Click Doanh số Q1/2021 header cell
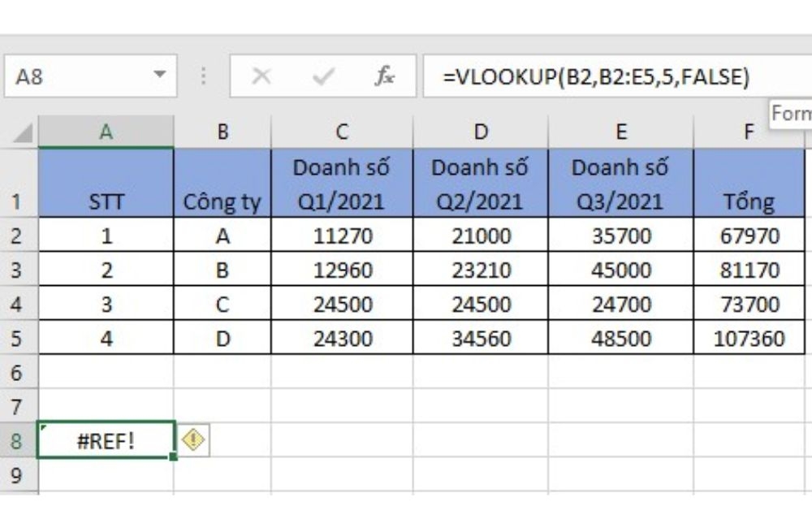Screen dimensions: 812x528 [342, 183]
